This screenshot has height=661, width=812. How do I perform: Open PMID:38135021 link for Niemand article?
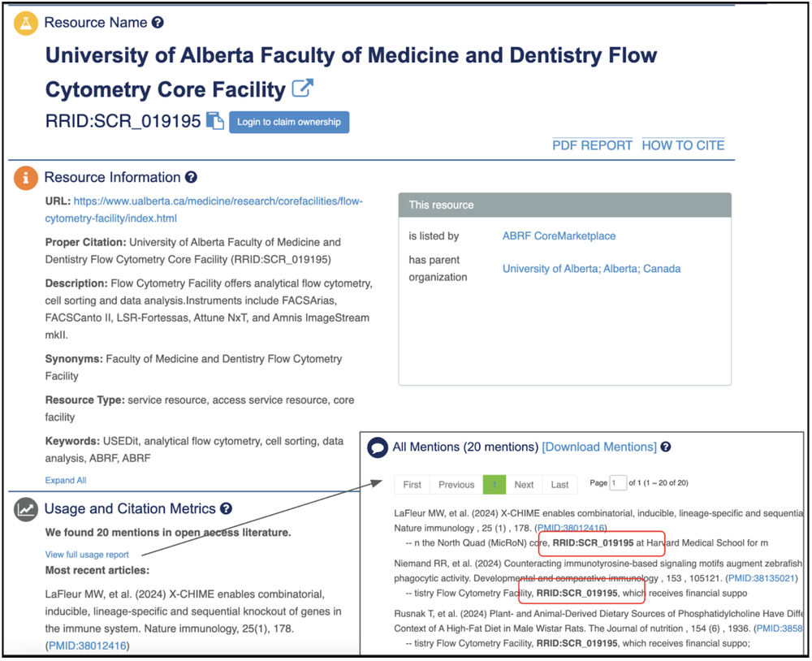coord(762,579)
